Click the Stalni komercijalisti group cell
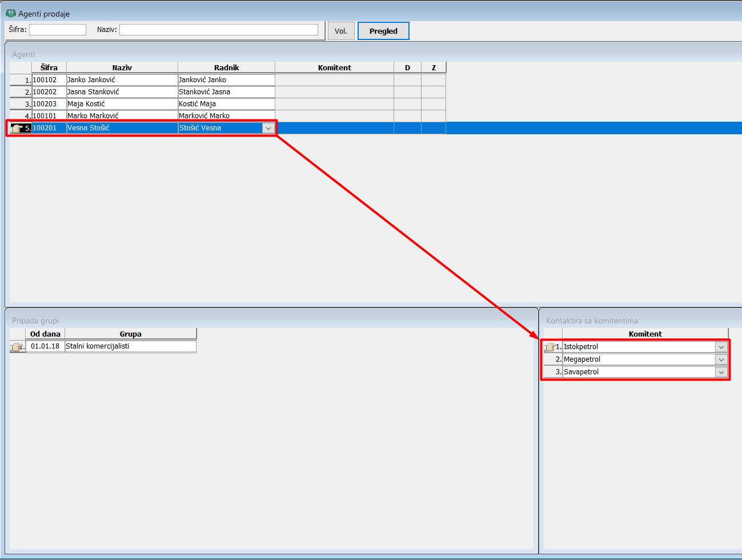This screenshot has height=560, width=742. (131, 346)
